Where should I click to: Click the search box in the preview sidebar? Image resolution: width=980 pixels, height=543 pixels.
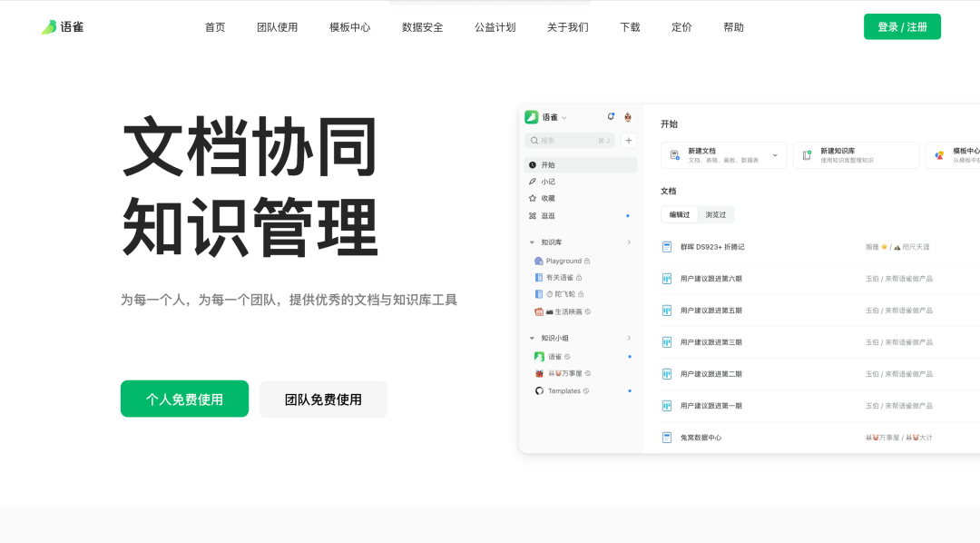pyautogui.click(x=570, y=140)
